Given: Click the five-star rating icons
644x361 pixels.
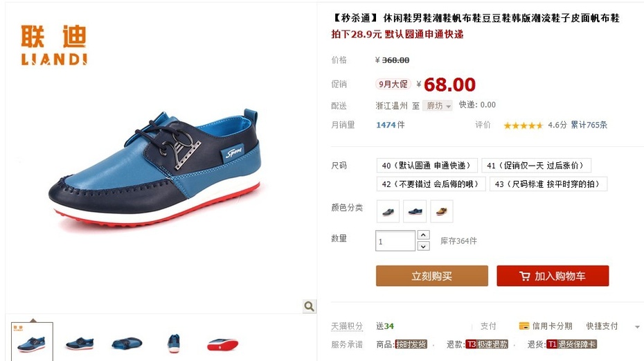Looking at the screenshot, I should tap(523, 125).
